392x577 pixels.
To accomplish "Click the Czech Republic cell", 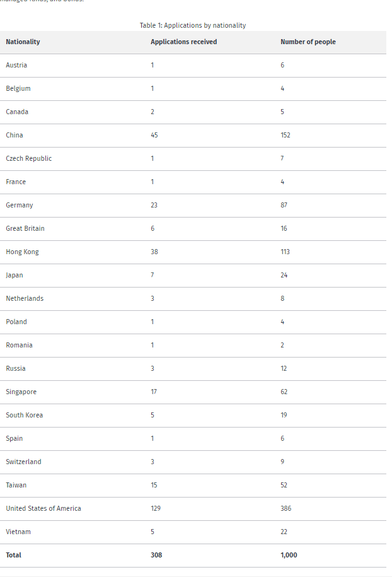I will [29, 159].
